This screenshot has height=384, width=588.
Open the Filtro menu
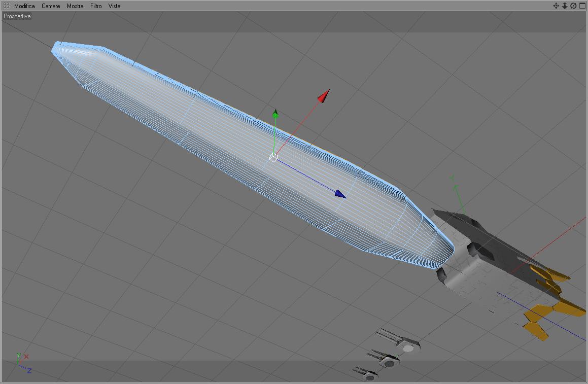(x=96, y=6)
